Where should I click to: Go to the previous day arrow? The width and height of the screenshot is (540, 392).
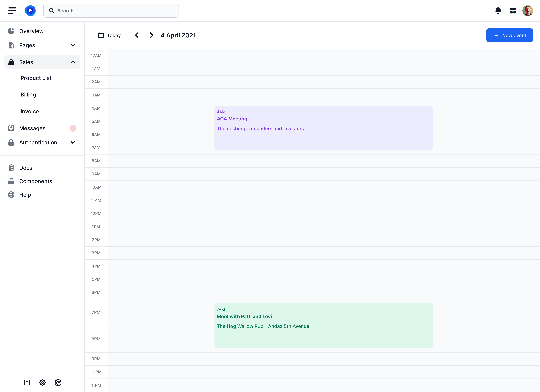tap(137, 35)
